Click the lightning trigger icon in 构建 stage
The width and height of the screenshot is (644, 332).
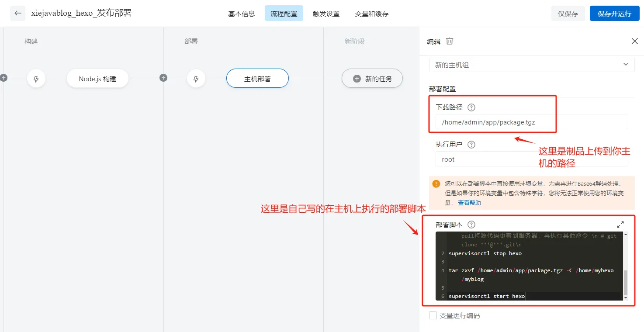(36, 78)
